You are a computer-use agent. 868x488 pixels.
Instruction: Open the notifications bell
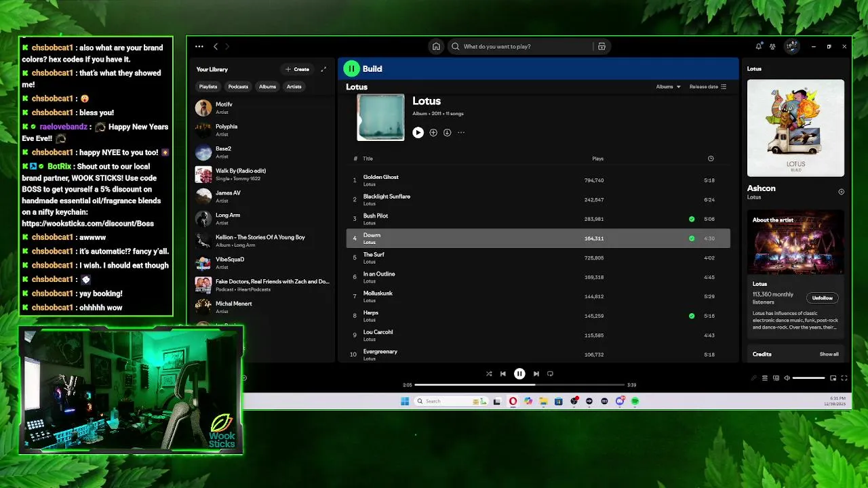(758, 47)
